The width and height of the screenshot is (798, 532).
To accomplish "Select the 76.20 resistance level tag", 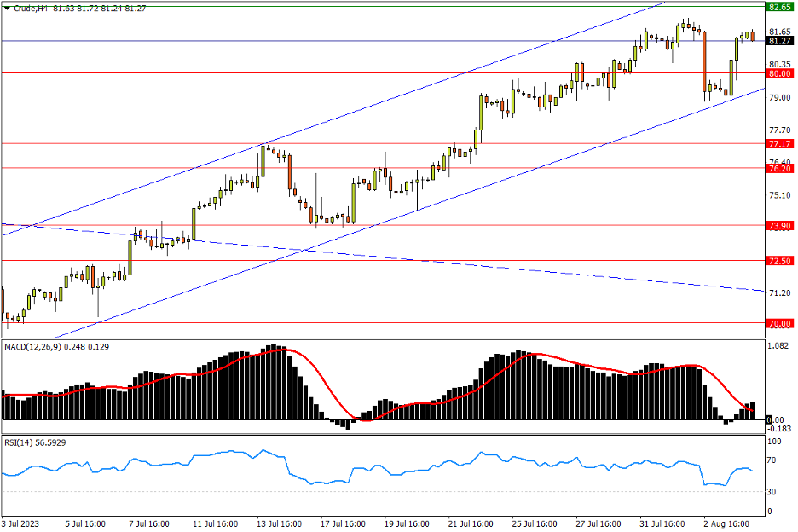I will coord(780,169).
